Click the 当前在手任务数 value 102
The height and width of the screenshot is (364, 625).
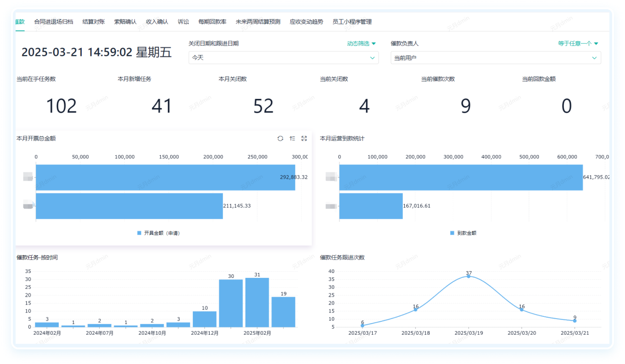point(61,106)
